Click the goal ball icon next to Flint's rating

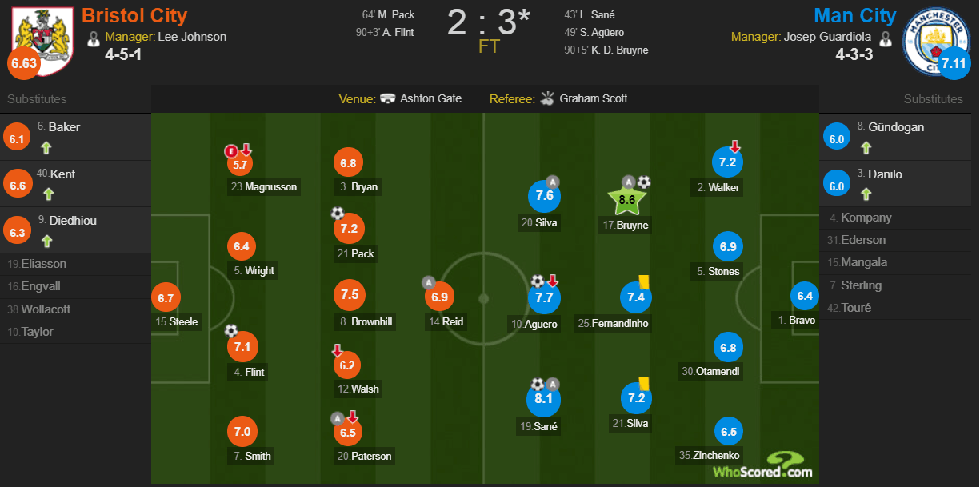pyautogui.click(x=231, y=330)
